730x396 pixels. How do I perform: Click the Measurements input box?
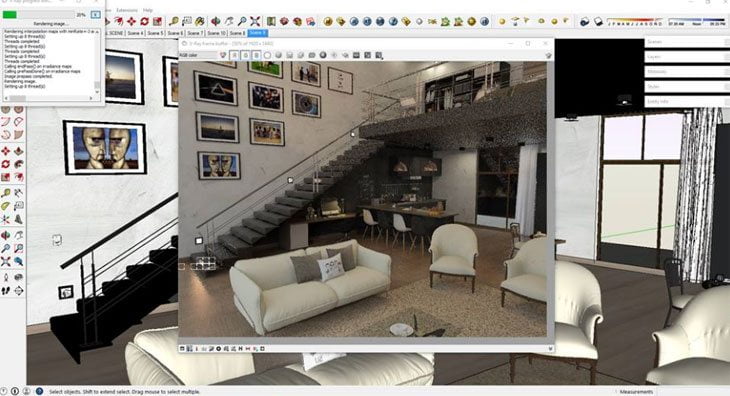tap(693, 392)
